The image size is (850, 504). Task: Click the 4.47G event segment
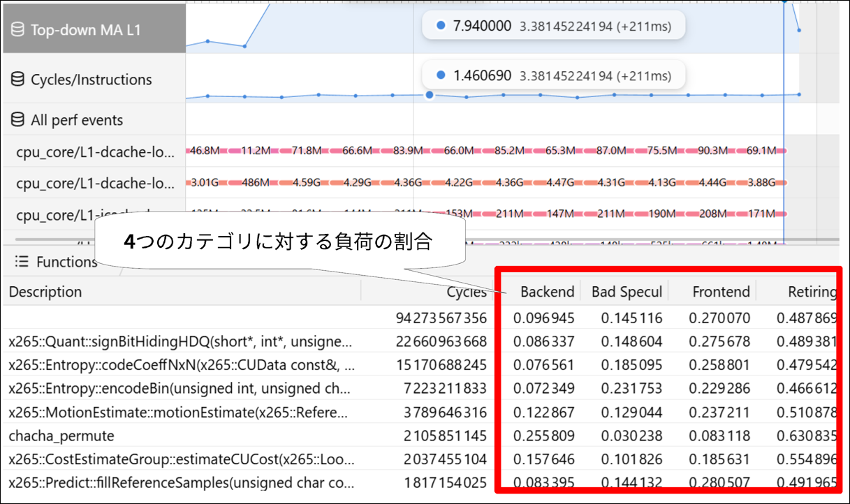561,182
